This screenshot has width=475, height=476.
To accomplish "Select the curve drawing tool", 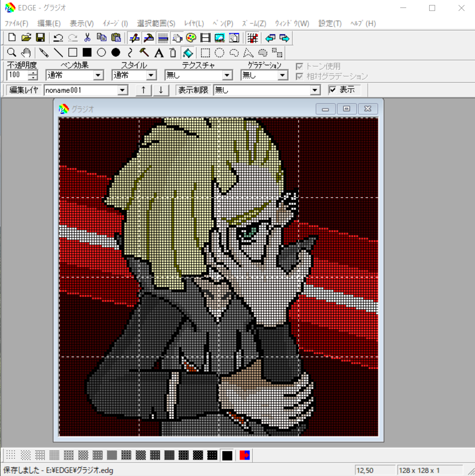I will [130, 53].
